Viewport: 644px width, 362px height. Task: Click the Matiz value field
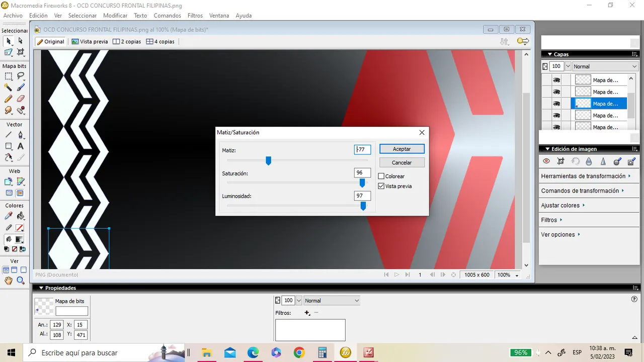(x=362, y=149)
